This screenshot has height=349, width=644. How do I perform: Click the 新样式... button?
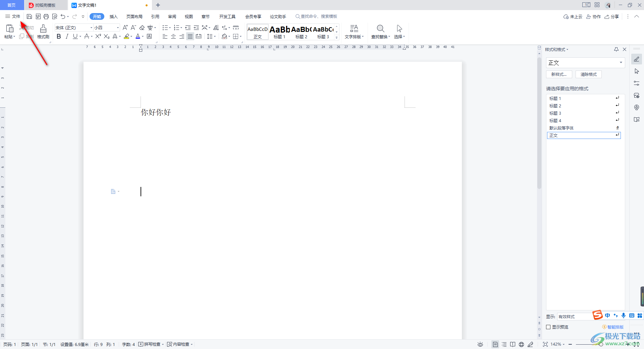click(x=559, y=74)
